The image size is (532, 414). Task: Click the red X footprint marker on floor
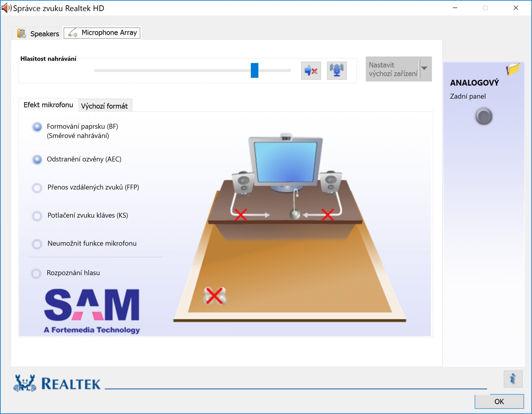coord(215,296)
